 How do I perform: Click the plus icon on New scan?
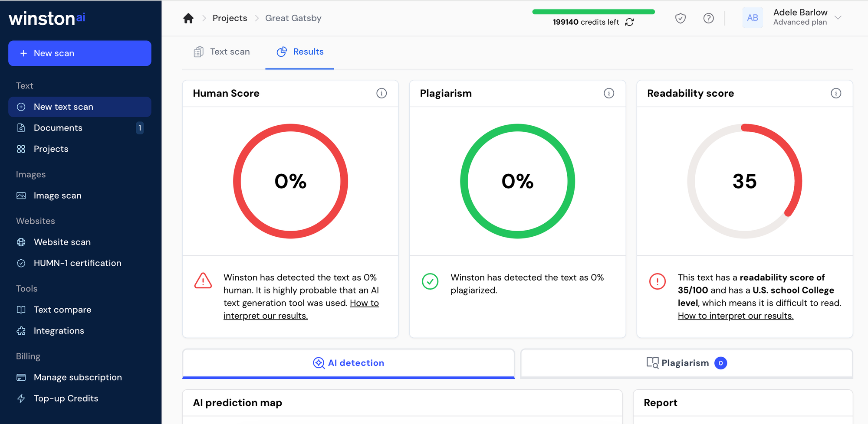[x=23, y=53]
